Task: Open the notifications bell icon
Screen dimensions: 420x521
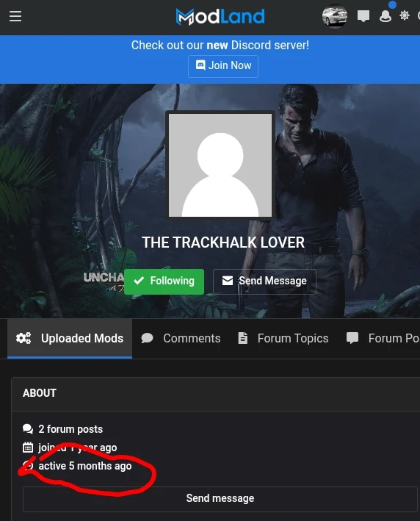Action: click(x=385, y=16)
